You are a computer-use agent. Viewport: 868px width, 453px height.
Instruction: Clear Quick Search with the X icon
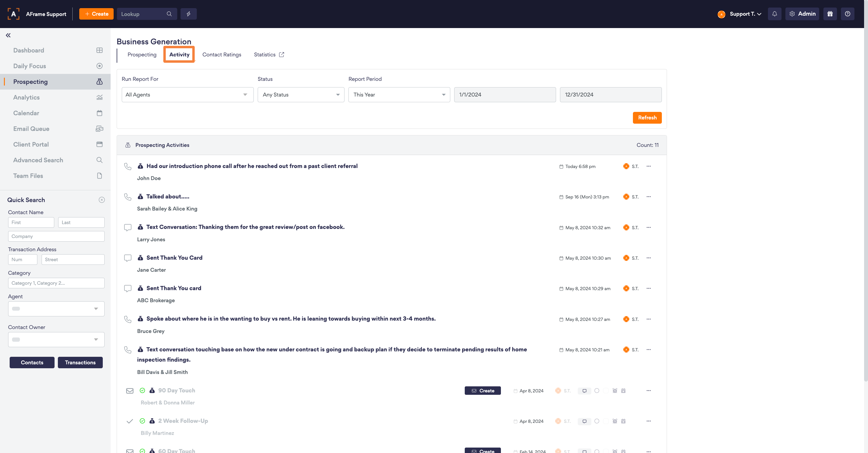pos(102,200)
